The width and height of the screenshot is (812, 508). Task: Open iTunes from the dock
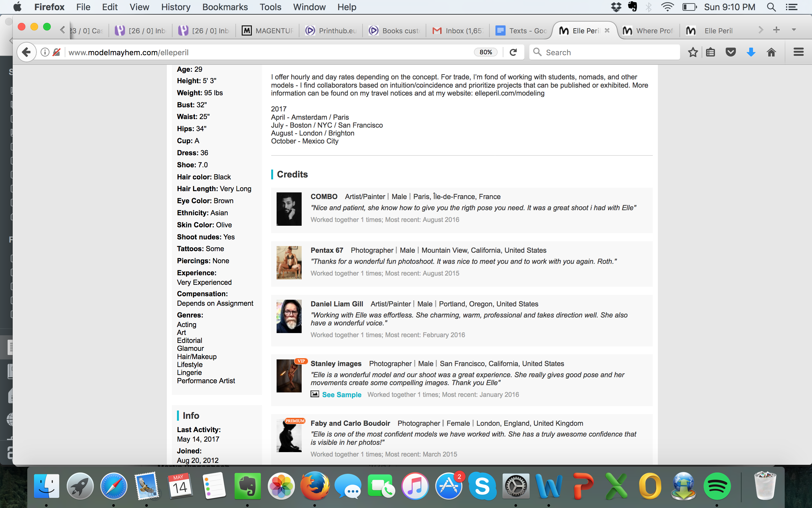click(x=415, y=486)
